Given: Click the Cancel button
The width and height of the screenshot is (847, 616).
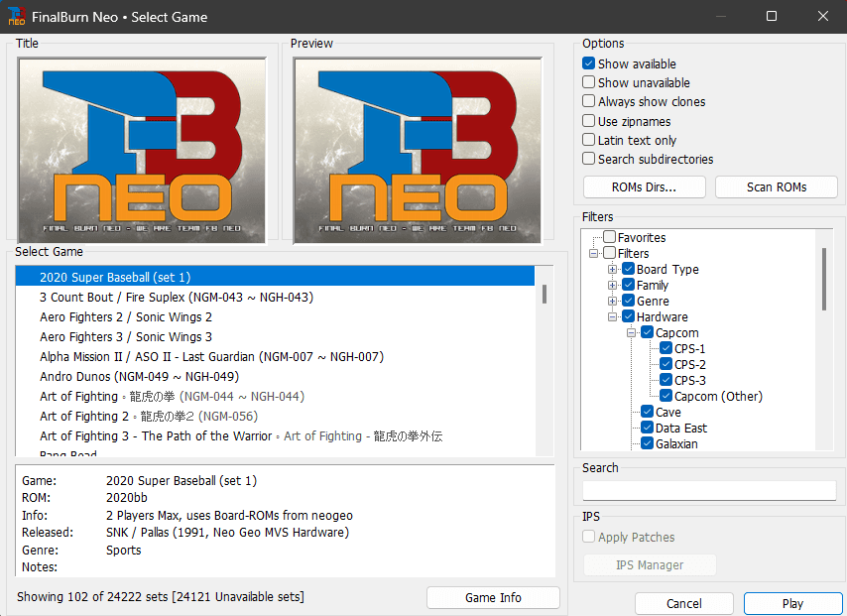Looking at the screenshot, I should click(684, 603).
